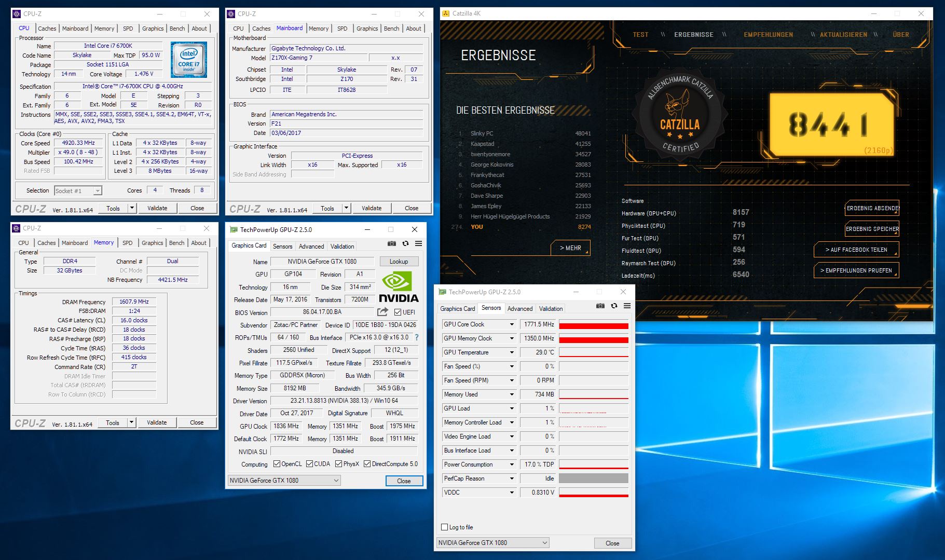The width and height of the screenshot is (945, 560).
Task: Toggle the PhysX checkbox
Action: [338, 464]
